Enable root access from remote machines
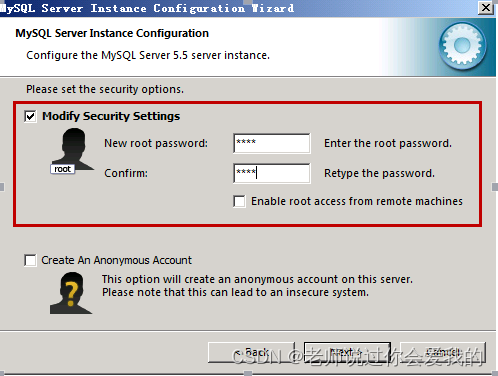498x376 pixels. click(x=239, y=201)
